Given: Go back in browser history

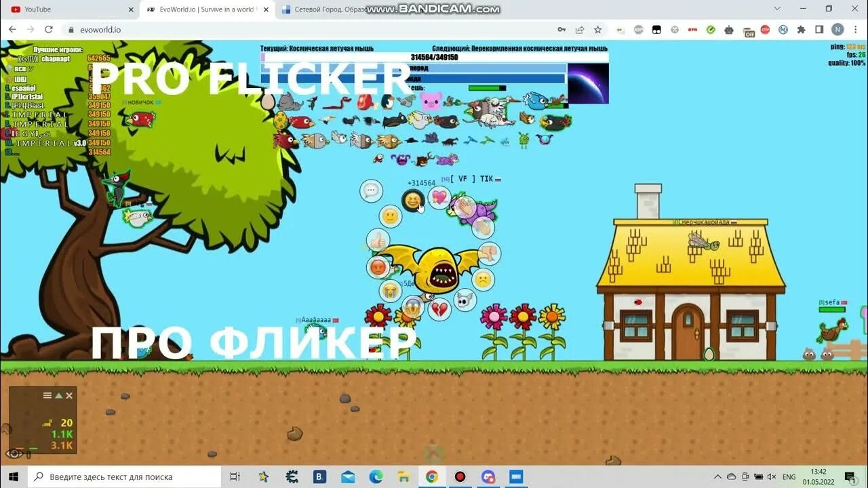Looking at the screenshot, I should click(x=12, y=29).
